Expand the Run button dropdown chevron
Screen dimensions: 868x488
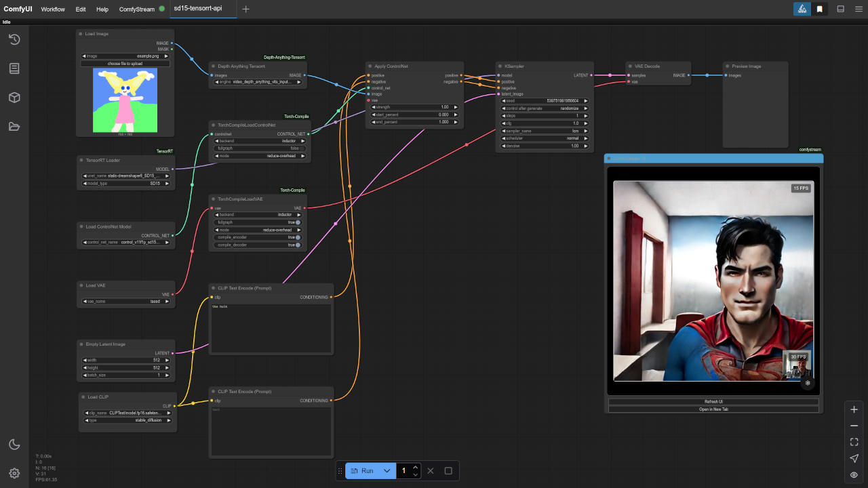pyautogui.click(x=387, y=470)
